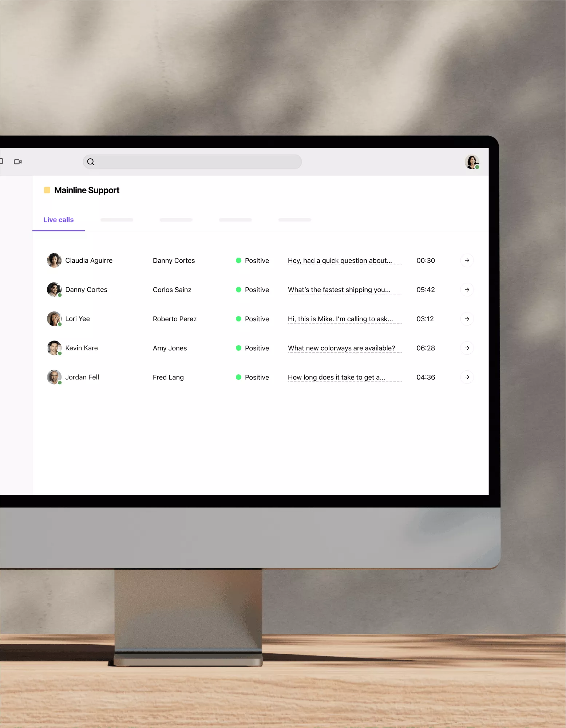Open transcript 'Hey, had a quick question about...'

340,260
